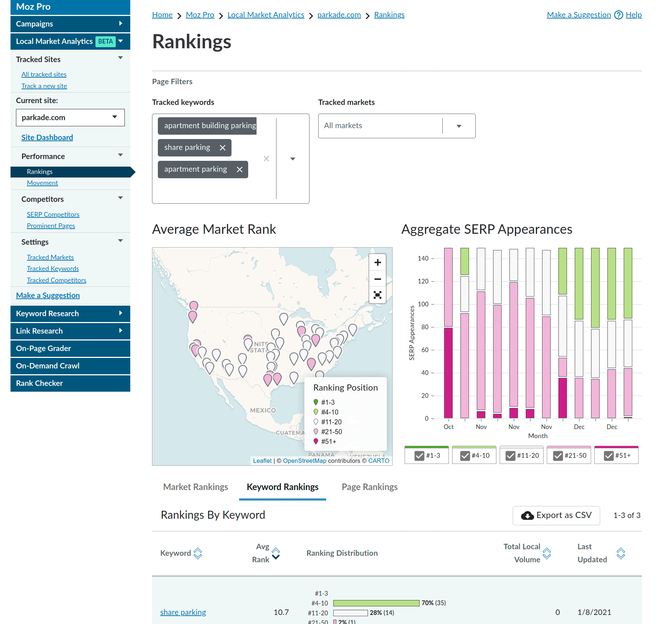672x624 pixels.
Task: Open the tracked keywords dropdown arrow
Action: point(293,159)
